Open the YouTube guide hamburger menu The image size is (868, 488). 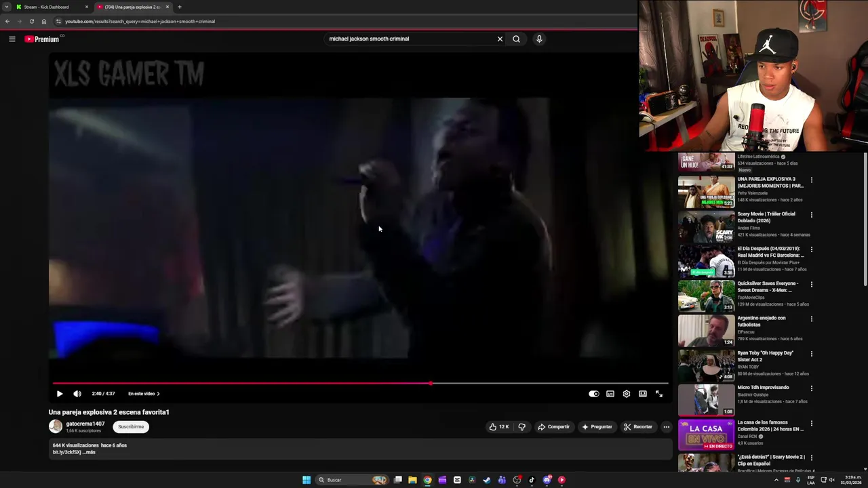point(12,39)
